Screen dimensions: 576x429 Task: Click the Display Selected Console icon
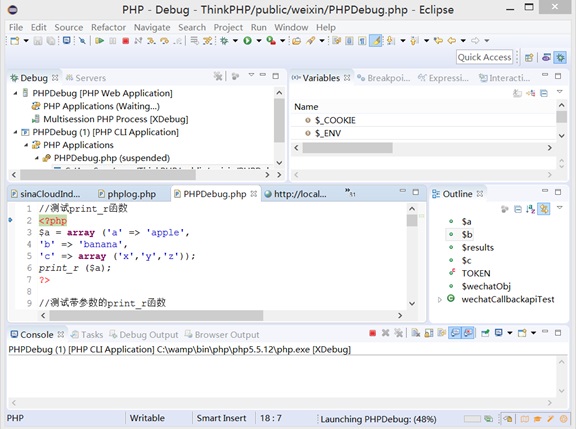tap(499, 333)
